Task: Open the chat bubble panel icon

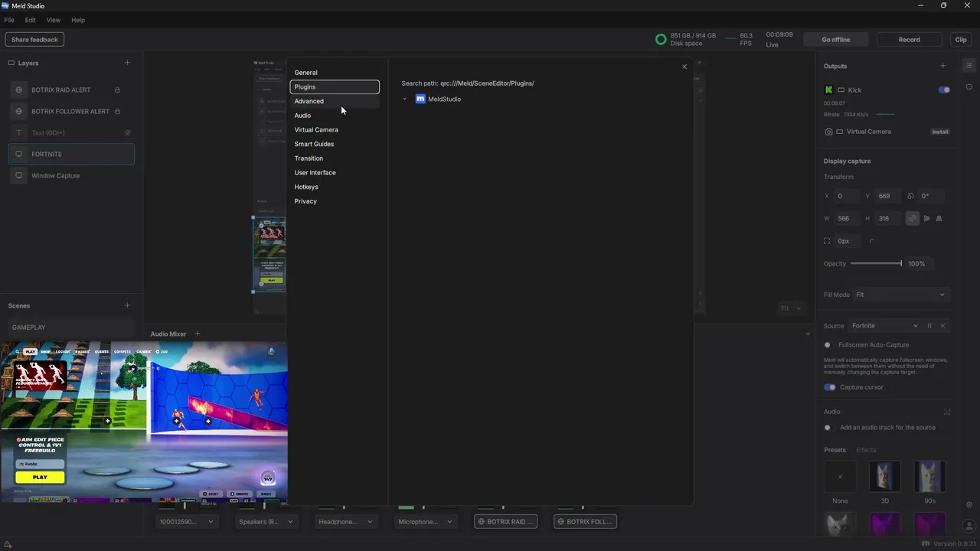Action: point(969,87)
